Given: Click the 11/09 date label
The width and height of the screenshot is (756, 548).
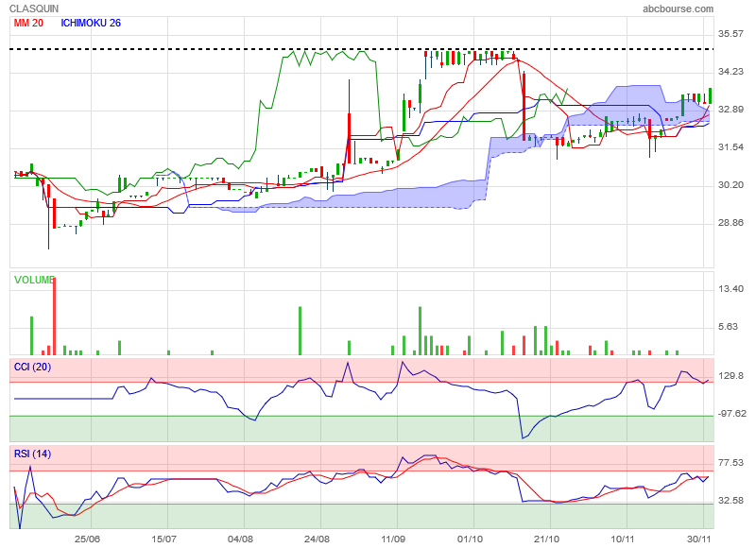Looking at the screenshot, I should (x=393, y=539).
